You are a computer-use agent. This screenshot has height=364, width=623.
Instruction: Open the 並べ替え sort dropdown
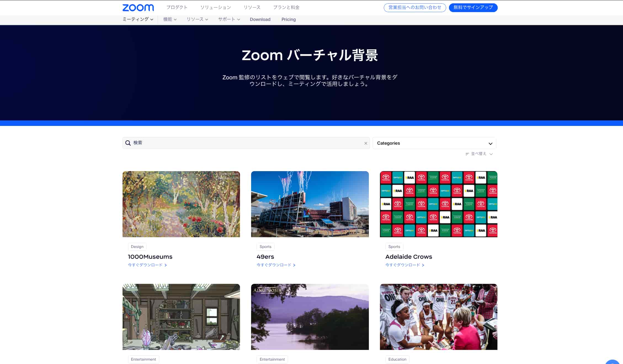click(x=479, y=154)
